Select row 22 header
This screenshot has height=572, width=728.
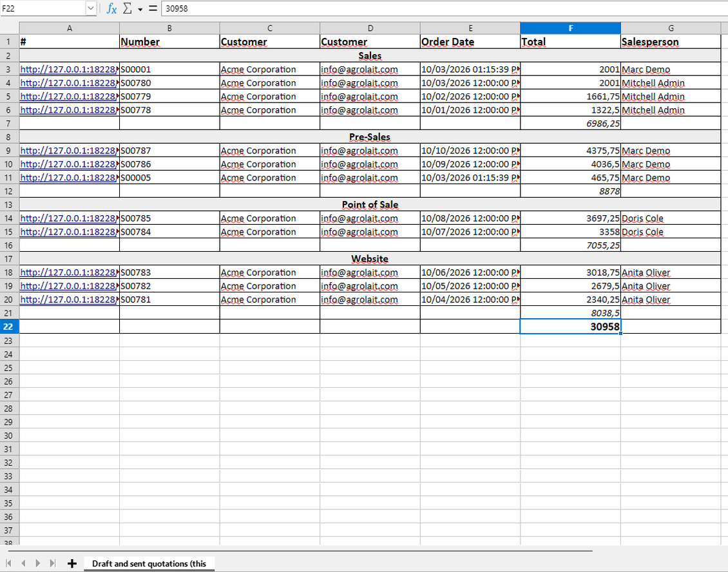click(x=8, y=327)
